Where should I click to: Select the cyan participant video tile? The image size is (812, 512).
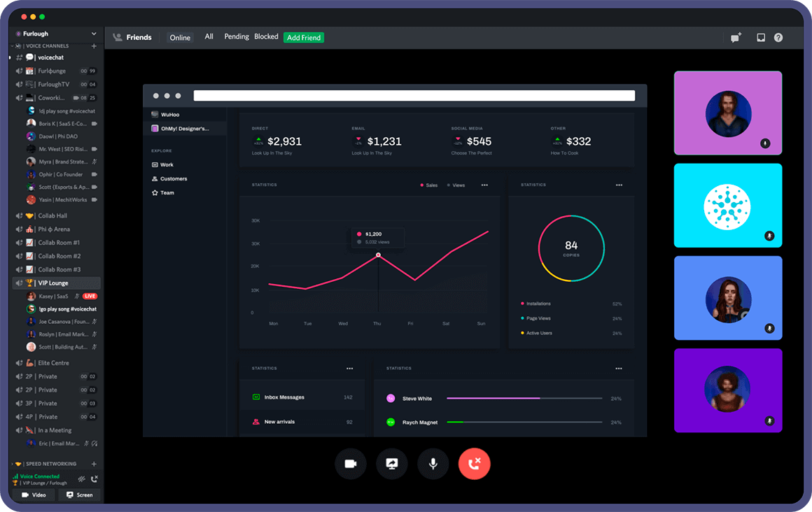click(727, 206)
